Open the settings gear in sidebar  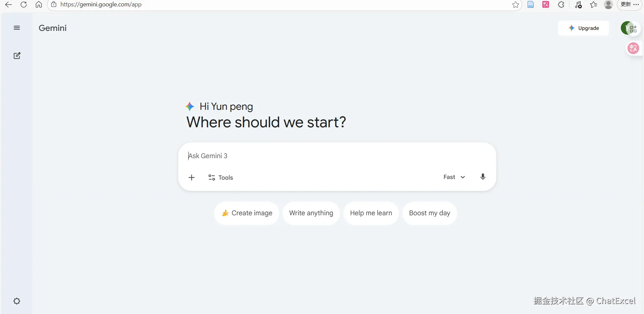17,301
